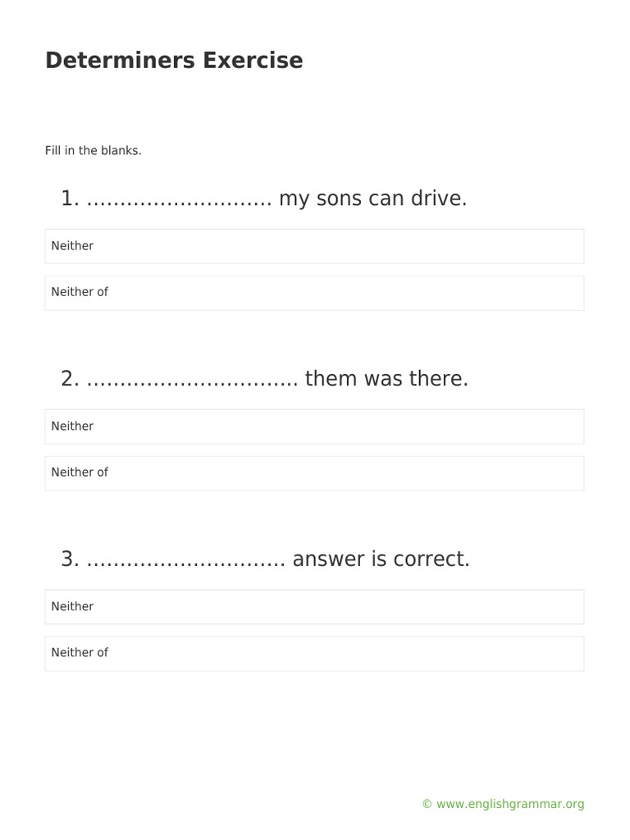Pick "Neither" for the "answer is correct" question
Image resolution: width=630 pixels, height=840 pixels.
314,607
